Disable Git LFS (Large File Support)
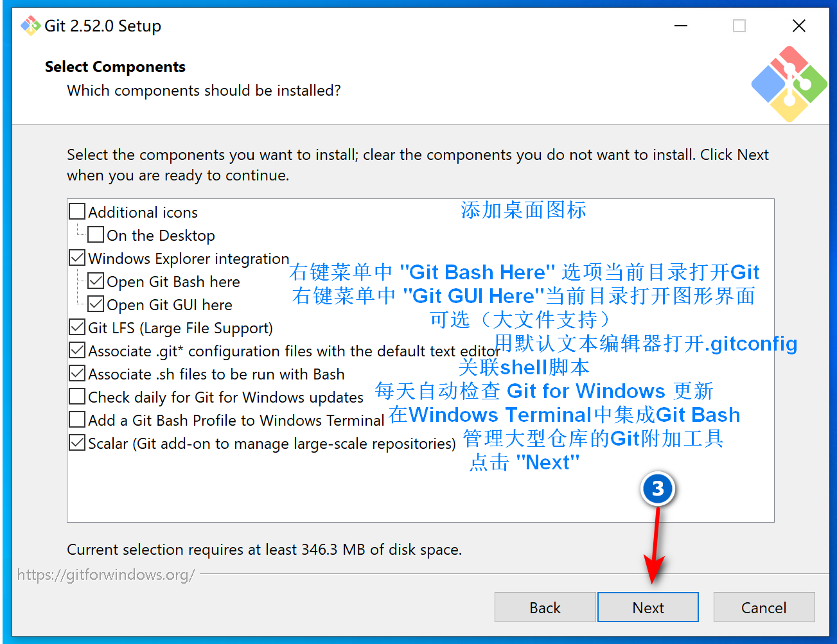Image resolution: width=837 pixels, height=644 pixels. (x=76, y=327)
